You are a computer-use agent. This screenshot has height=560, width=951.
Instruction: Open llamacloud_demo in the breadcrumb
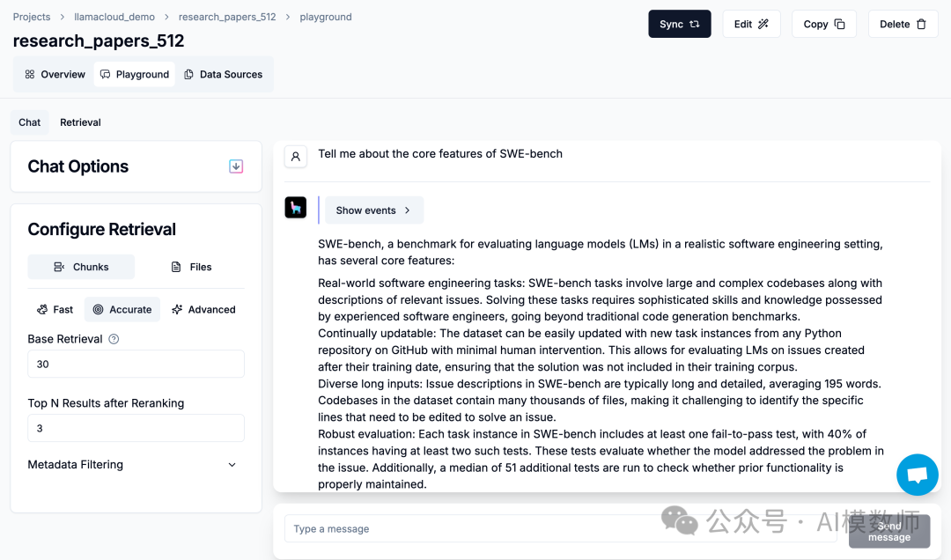point(114,17)
